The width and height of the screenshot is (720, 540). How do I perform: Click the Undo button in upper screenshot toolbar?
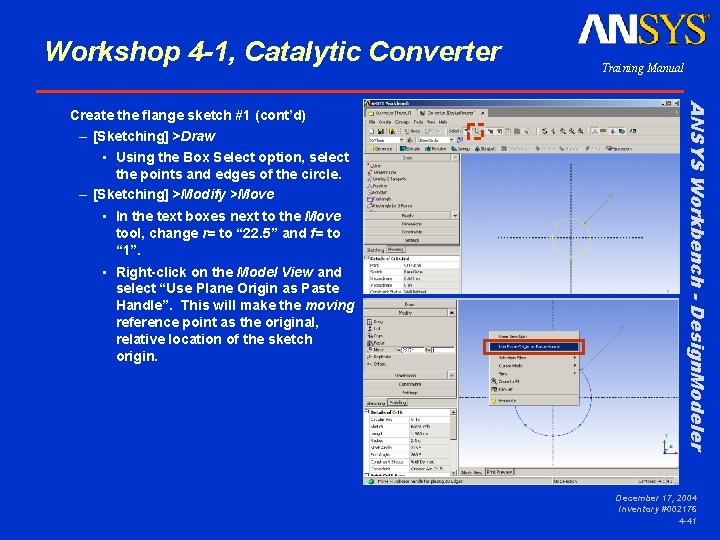pyautogui.click(x=412, y=131)
